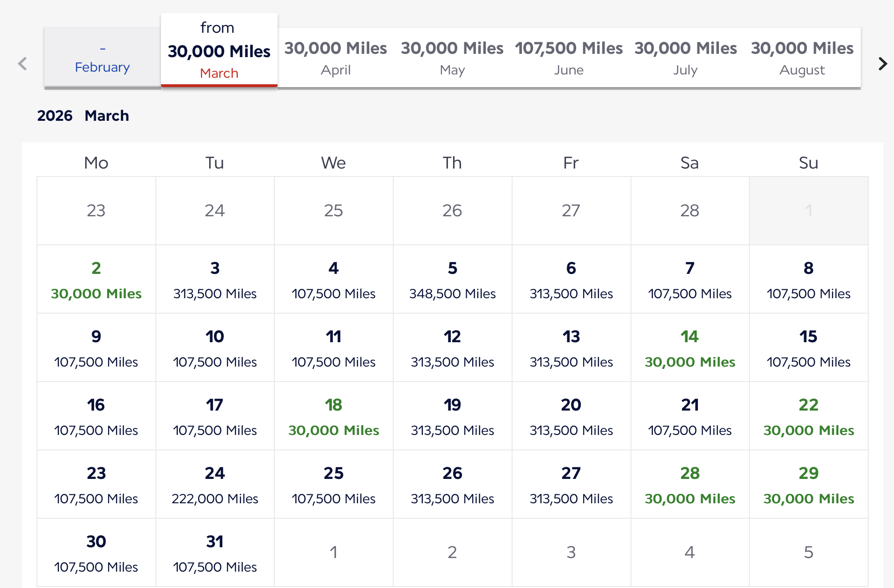Select March 28 for 30,000 Miles

[x=689, y=485]
